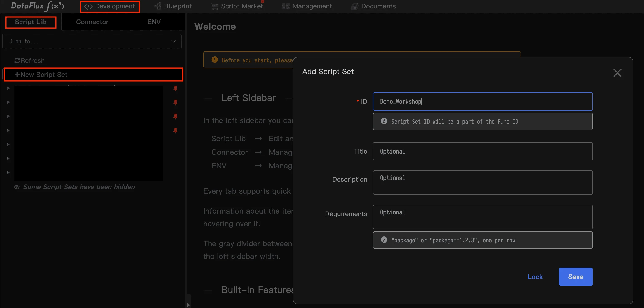Unpin the topmost pinned script set
The image size is (644, 308).
(175, 88)
